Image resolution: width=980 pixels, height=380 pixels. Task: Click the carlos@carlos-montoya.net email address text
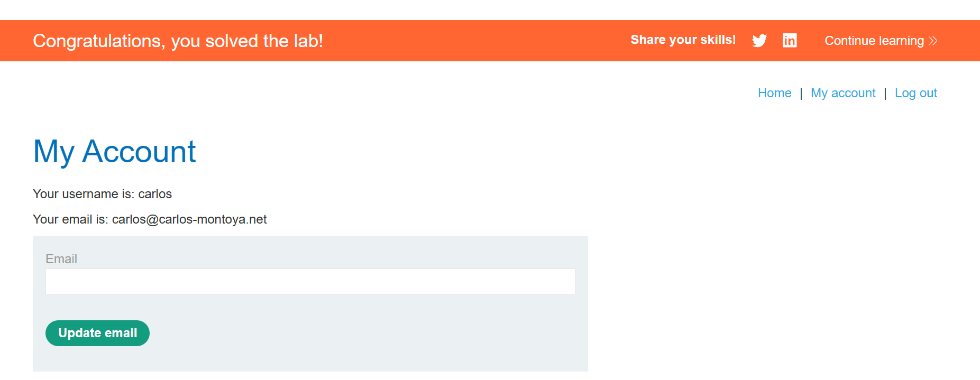click(189, 219)
